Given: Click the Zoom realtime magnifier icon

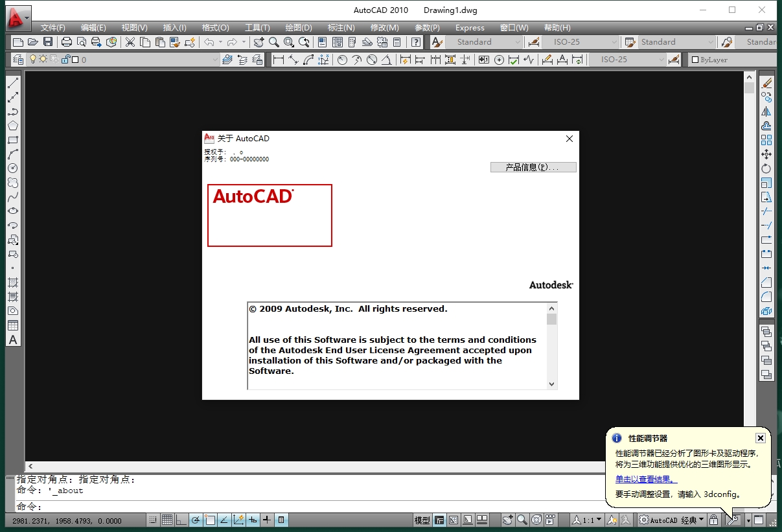Looking at the screenshot, I should pyautogui.click(x=273, y=42).
